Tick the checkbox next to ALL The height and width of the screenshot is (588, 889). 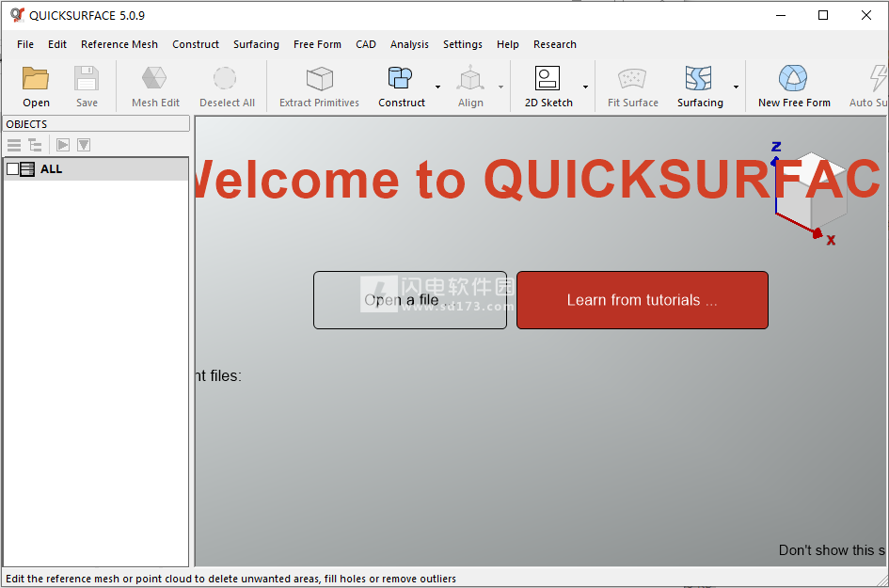coord(12,169)
